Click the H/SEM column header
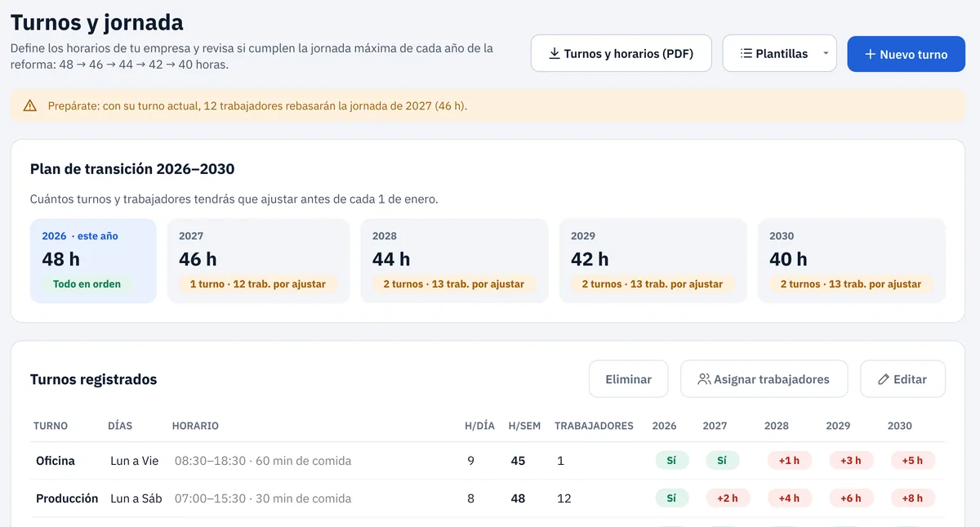This screenshot has height=527, width=980. point(524,426)
